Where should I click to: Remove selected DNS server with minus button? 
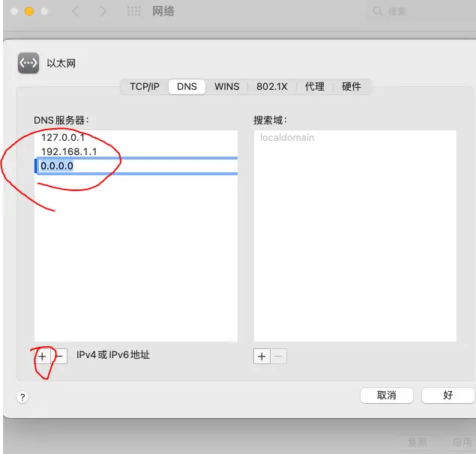click(60, 357)
